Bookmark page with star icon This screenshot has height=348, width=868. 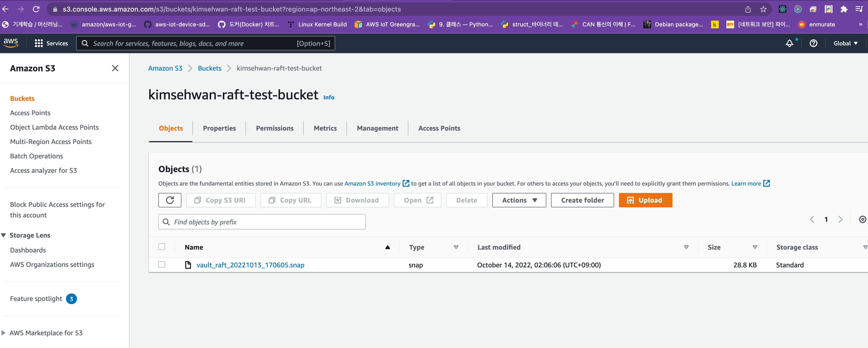point(763,9)
